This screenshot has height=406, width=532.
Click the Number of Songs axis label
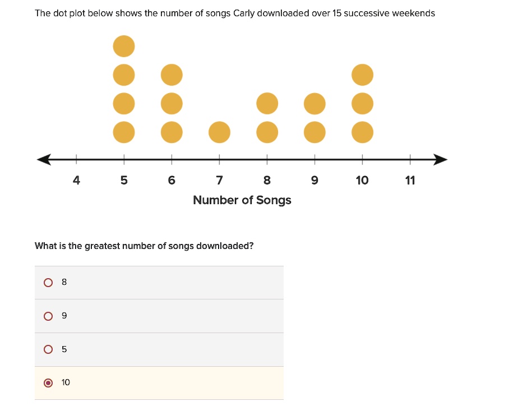tap(242, 200)
